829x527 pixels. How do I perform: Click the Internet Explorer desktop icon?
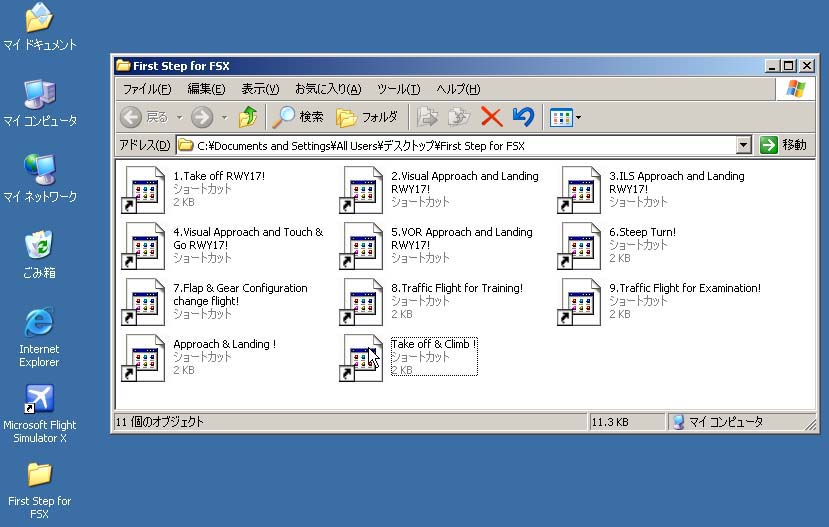(39, 324)
